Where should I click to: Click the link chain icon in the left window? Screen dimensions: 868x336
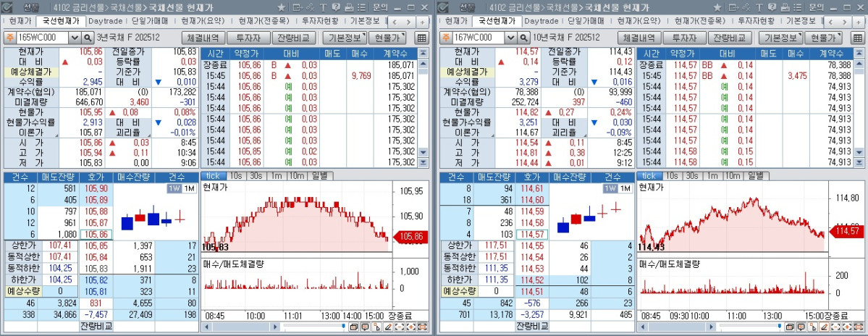pos(310,7)
